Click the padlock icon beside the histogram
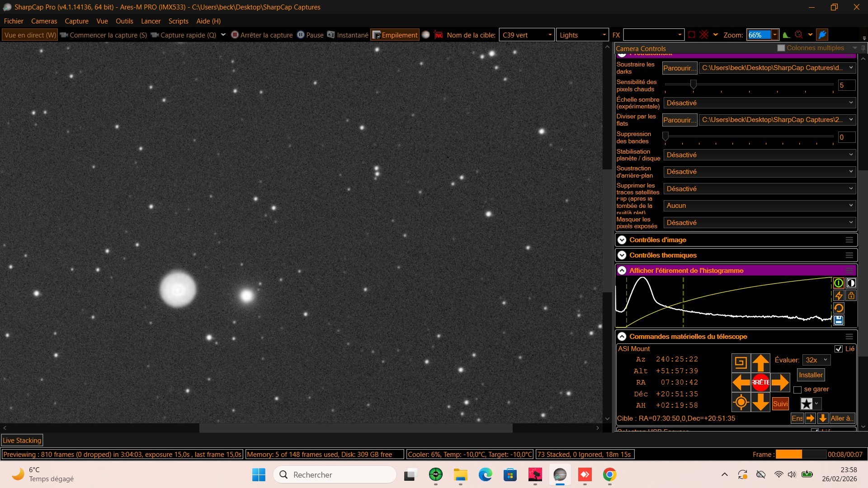Viewport: 868px width, 488px height. [x=851, y=296]
